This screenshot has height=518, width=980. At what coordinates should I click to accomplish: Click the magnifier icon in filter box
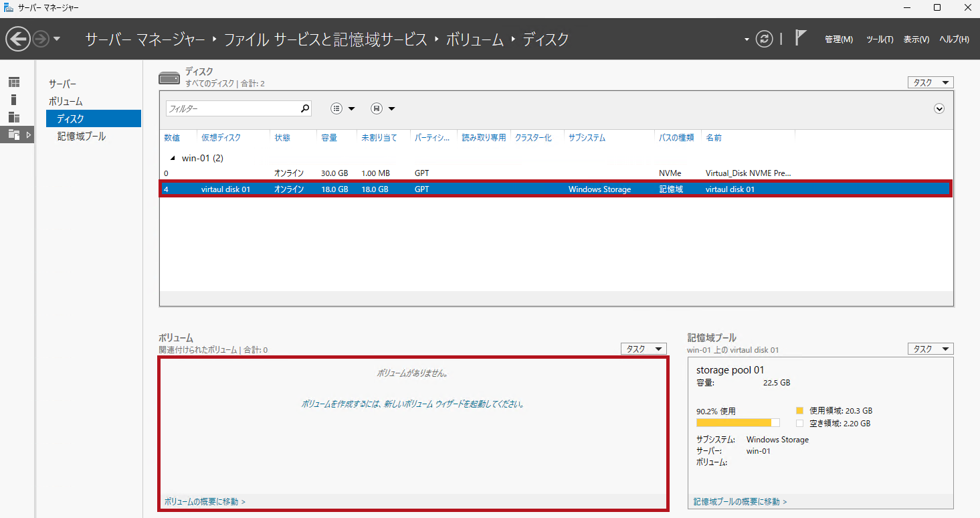pyautogui.click(x=305, y=108)
